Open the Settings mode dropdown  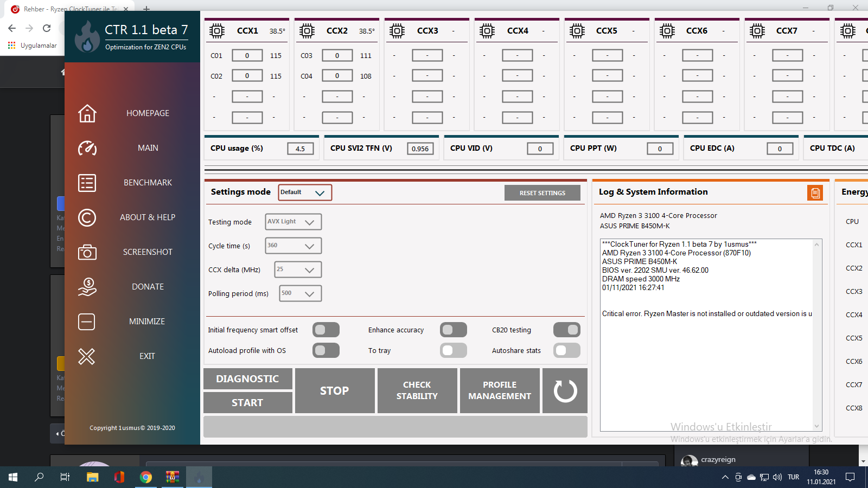(305, 192)
